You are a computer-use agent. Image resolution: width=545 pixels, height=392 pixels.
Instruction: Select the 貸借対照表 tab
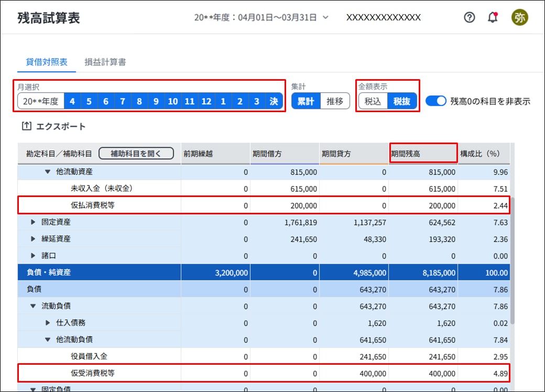point(47,62)
